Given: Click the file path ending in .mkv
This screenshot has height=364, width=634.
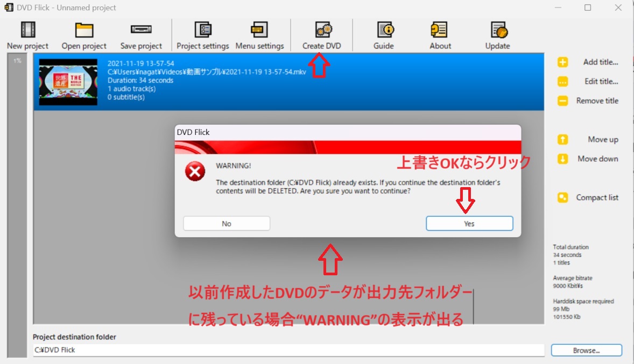Looking at the screenshot, I should click(x=207, y=72).
